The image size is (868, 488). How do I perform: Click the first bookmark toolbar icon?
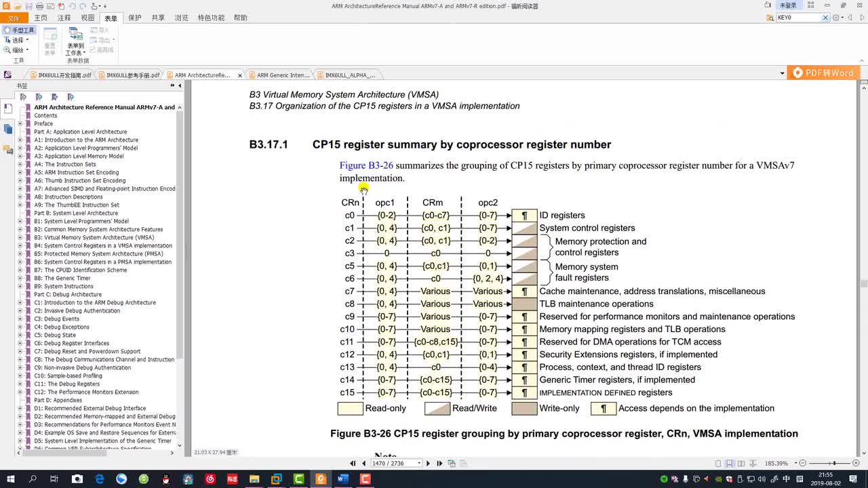pyautogui.click(x=23, y=97)
